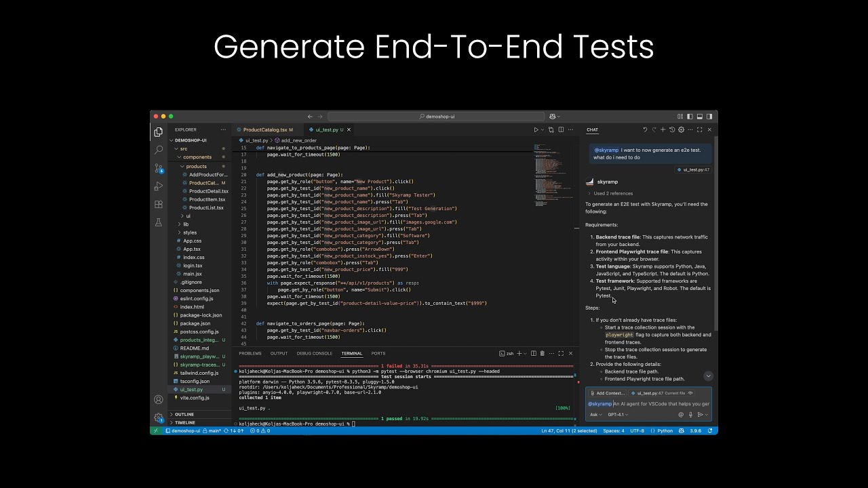868x488 pixels.
Task: Split the editor to the right
Action: click(x=561, y=129)
